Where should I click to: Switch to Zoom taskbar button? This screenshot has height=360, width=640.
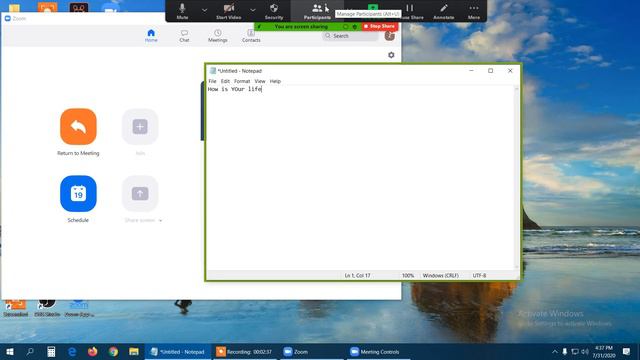[311, 351]
